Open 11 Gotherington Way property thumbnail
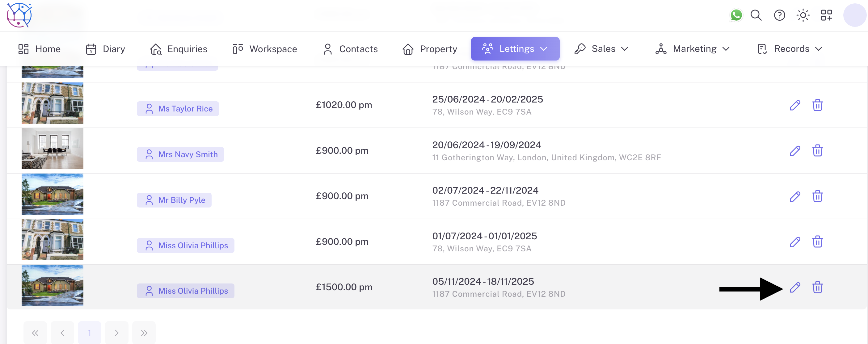Screen dimensions: 868x344 click(x=52, y=149)
